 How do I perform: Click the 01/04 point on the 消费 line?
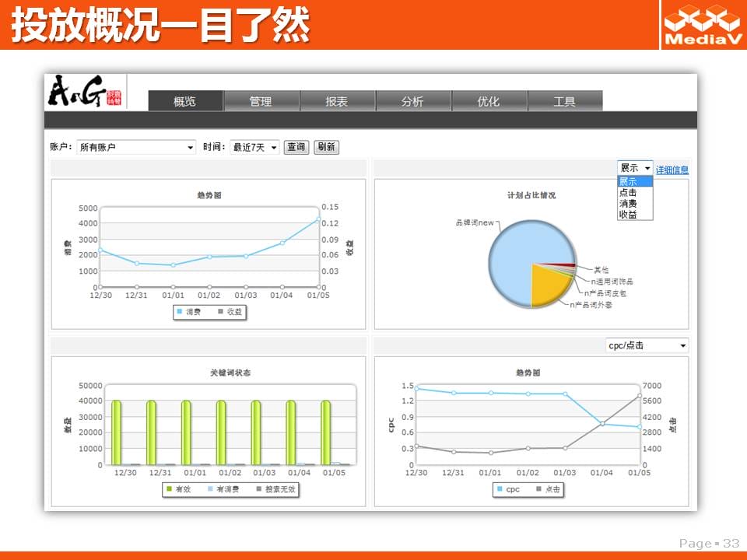[282, 243]
